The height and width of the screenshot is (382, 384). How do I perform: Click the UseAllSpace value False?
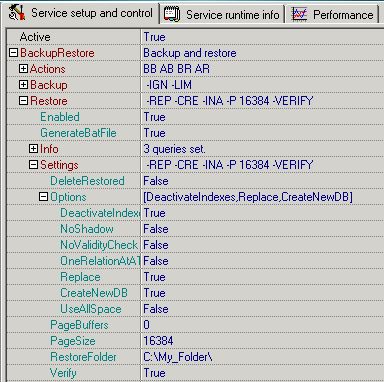click(x=156, y=309)
